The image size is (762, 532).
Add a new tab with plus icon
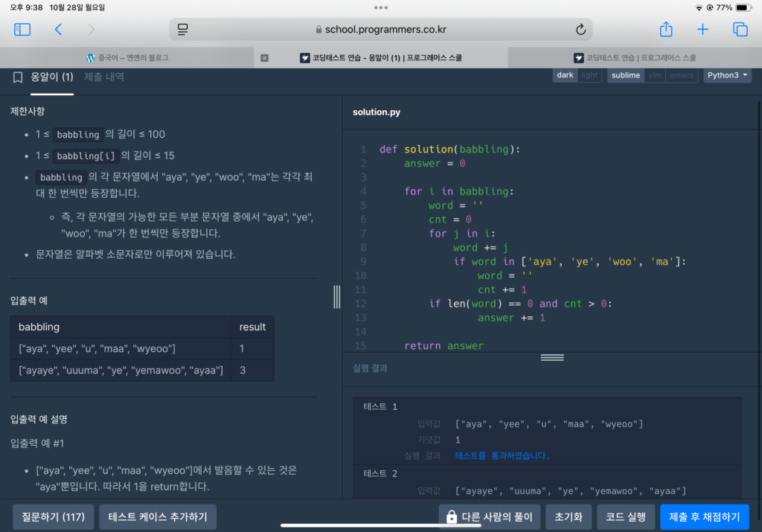(x=702, y=30)
